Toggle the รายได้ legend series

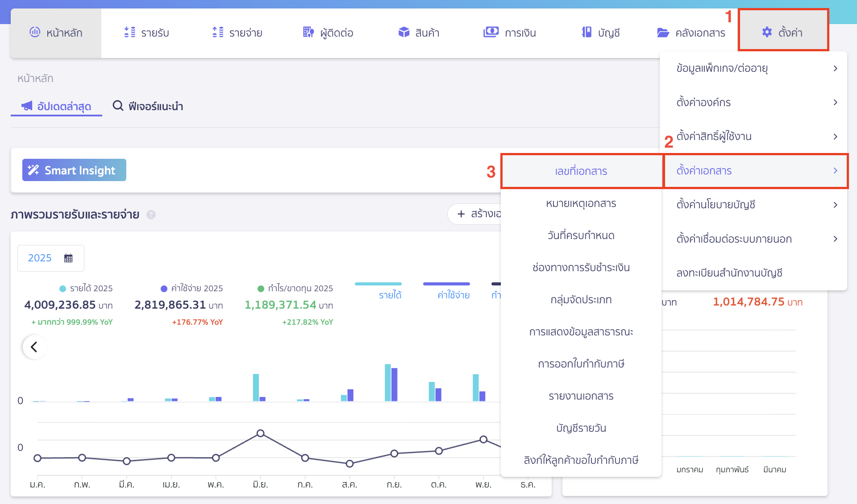coord(390,295)
